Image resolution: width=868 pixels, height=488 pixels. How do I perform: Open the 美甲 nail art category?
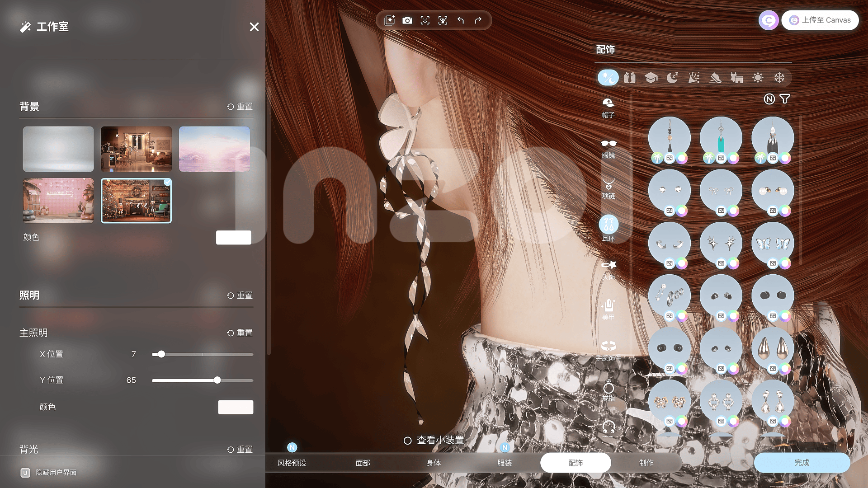pyautogui.click(x=609, y=310)
